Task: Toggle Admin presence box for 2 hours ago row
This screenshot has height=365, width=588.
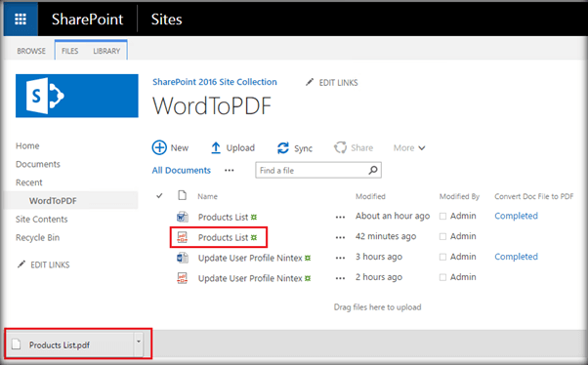Action: (x=442, y=277)
